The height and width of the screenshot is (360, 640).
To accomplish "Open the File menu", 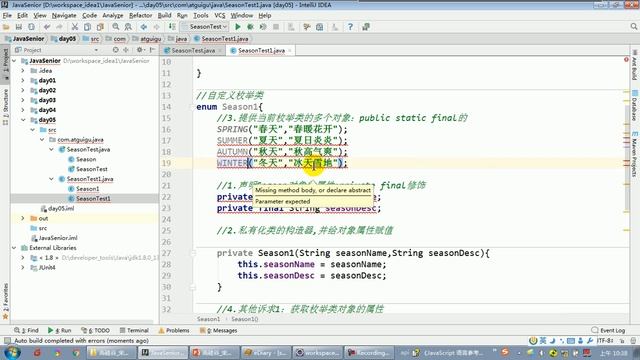I will pos(7,16).
